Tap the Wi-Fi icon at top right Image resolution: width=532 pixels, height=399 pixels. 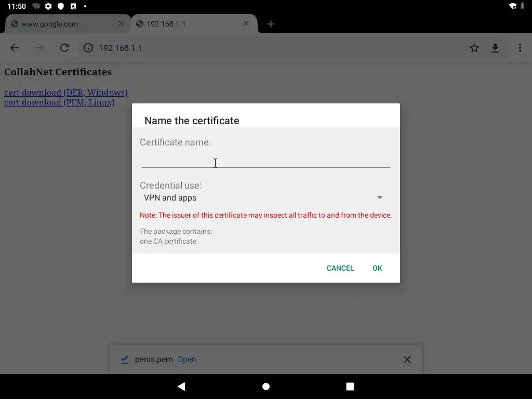point(513,6)
